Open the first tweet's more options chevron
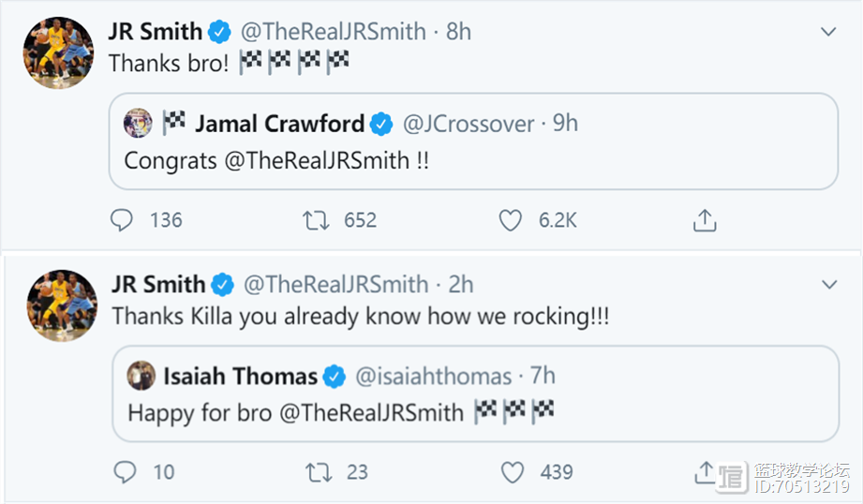 tap(828, 32)
